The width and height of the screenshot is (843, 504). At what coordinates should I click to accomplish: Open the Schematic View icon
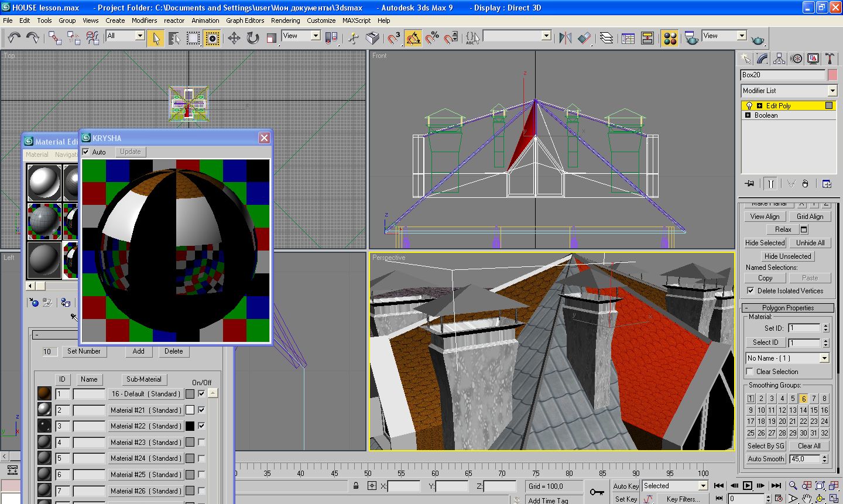click(647, 38)
